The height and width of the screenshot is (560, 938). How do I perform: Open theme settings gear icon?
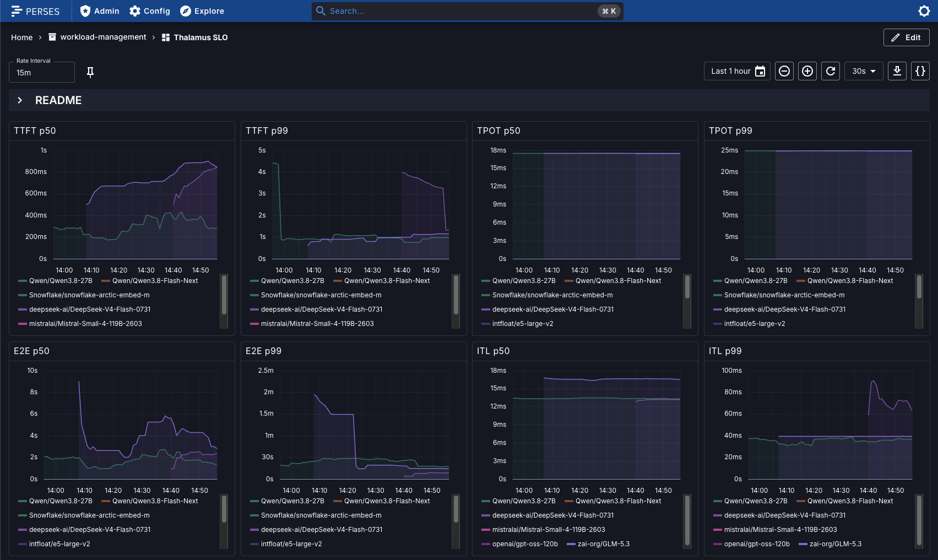pos(924,11)
